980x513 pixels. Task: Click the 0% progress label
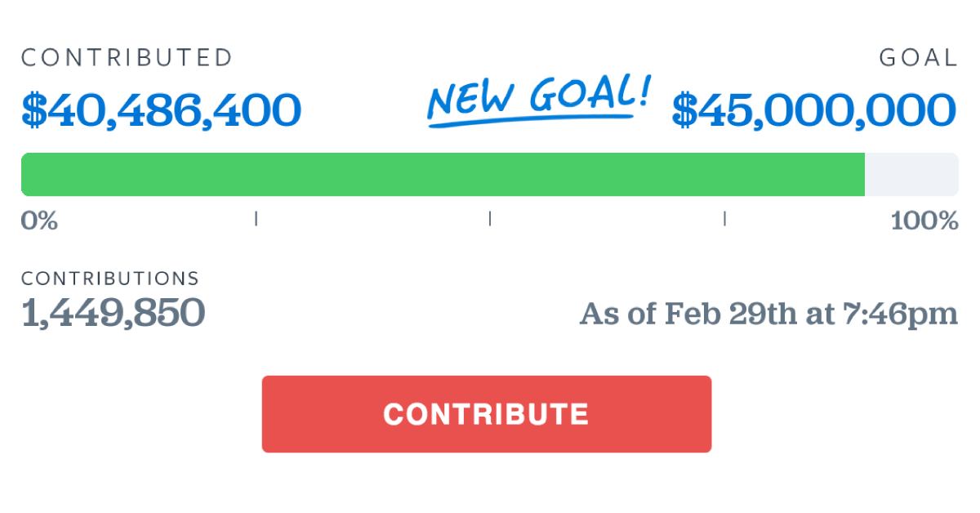[x=39, y=221]
